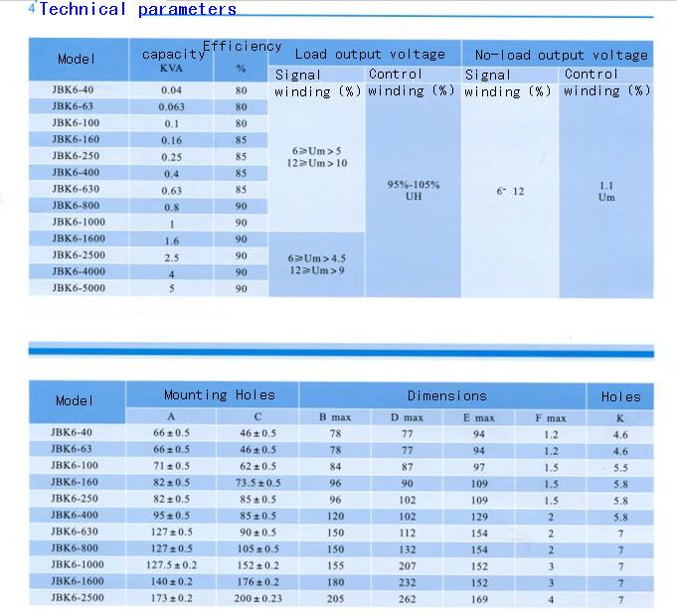The height and width of the screenshot is (616, 677).
Task: Select the "1.1 Um" cell
Action: pos(606,192)
